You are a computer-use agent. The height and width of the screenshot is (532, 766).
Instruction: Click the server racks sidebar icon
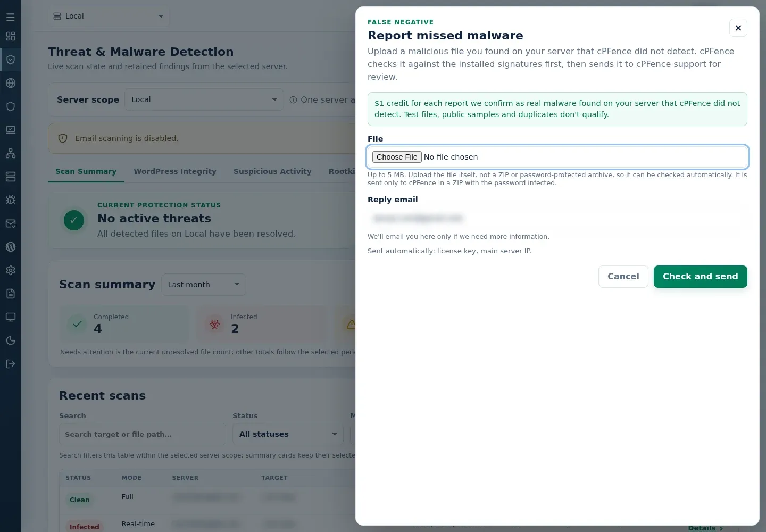(x=11, y=177)
